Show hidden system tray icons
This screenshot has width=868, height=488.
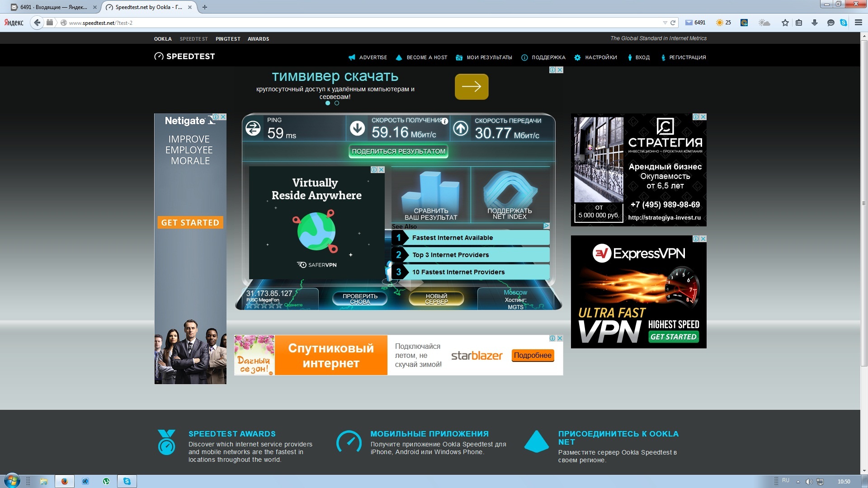click(x=798, y=481)
